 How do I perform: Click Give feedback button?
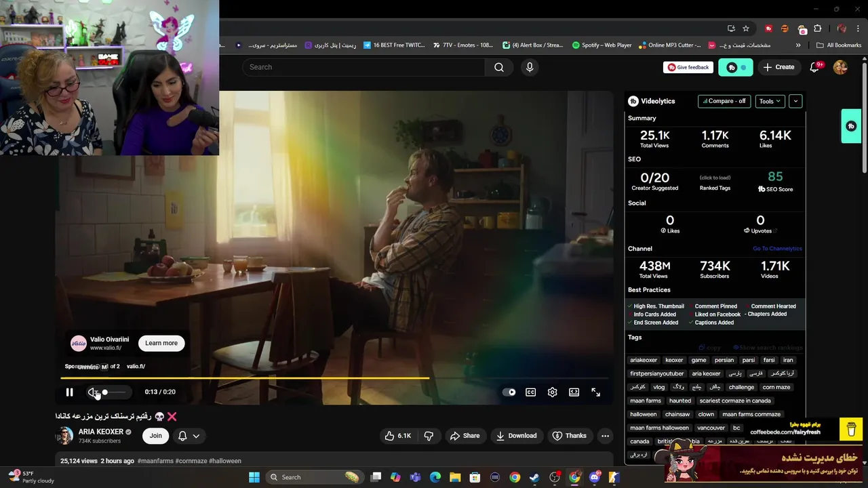pyautogui.click(x=688, y=67)
